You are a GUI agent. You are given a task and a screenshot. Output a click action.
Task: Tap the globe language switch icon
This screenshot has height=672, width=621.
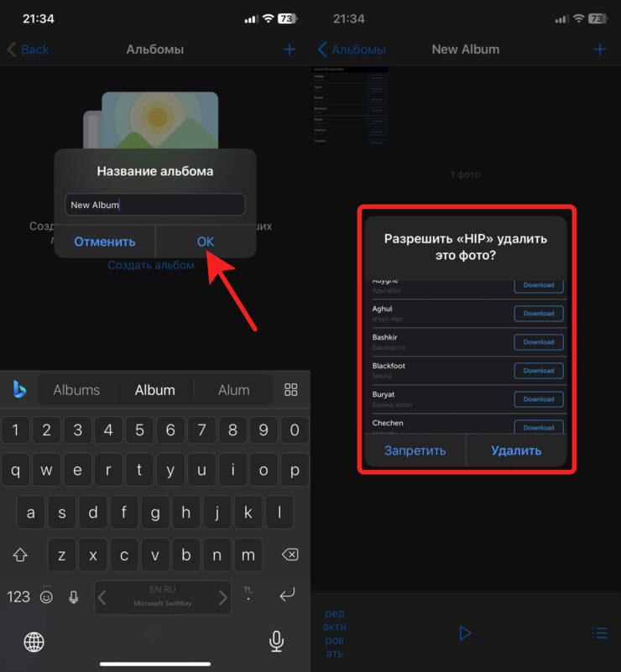pyautogui.click(x=34, y=642)
